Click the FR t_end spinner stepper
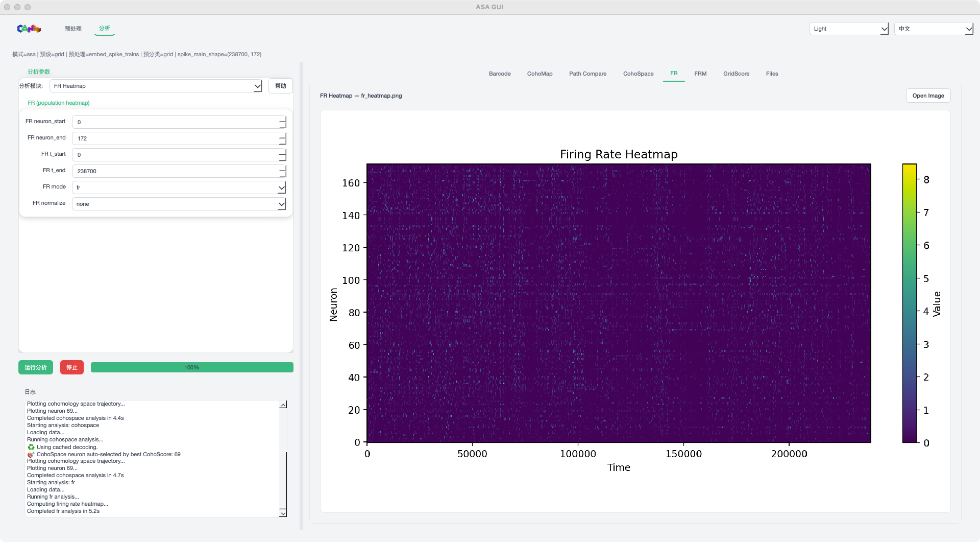980x542 pixels. coord(282,171)
